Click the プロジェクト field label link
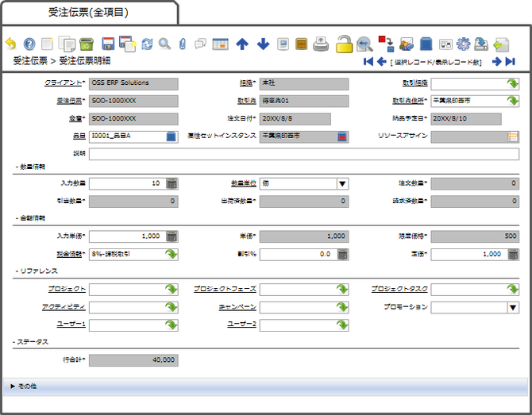Image resolution: width=532 pixels, height=415 pixels. pos(67,289)
